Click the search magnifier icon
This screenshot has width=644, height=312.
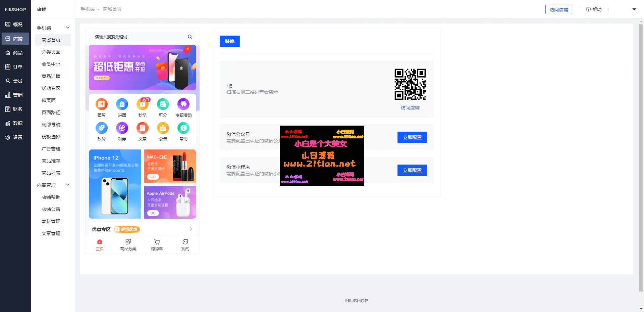coord(190,37)
